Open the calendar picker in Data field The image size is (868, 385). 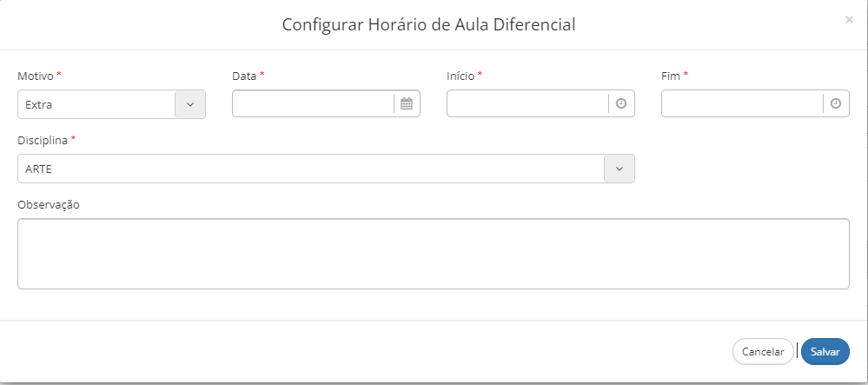[407, 103]
